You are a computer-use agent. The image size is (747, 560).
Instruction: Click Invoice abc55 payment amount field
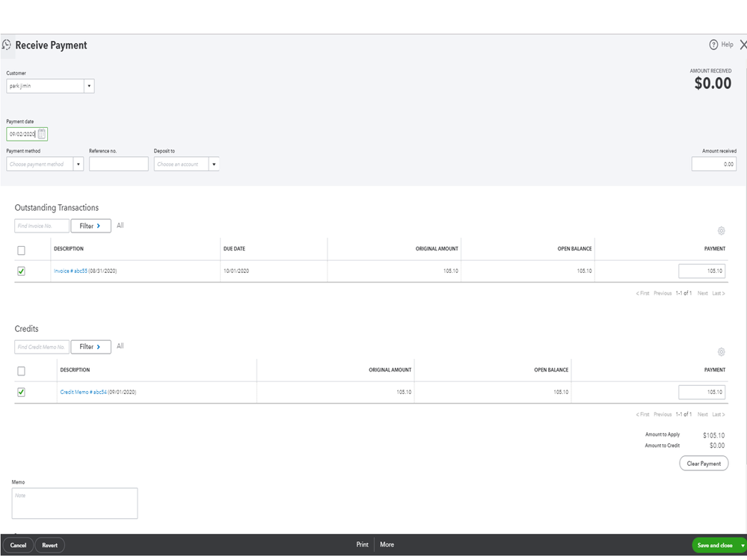coord(701,271)
